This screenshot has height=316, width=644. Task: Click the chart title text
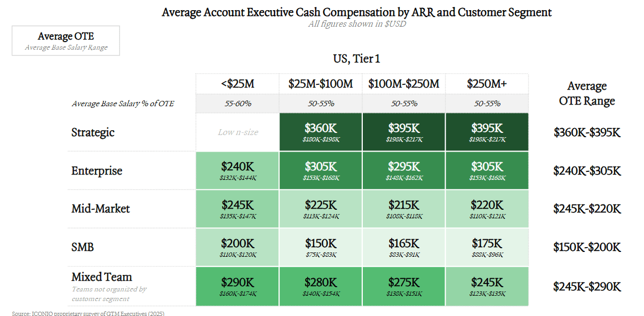356,12
